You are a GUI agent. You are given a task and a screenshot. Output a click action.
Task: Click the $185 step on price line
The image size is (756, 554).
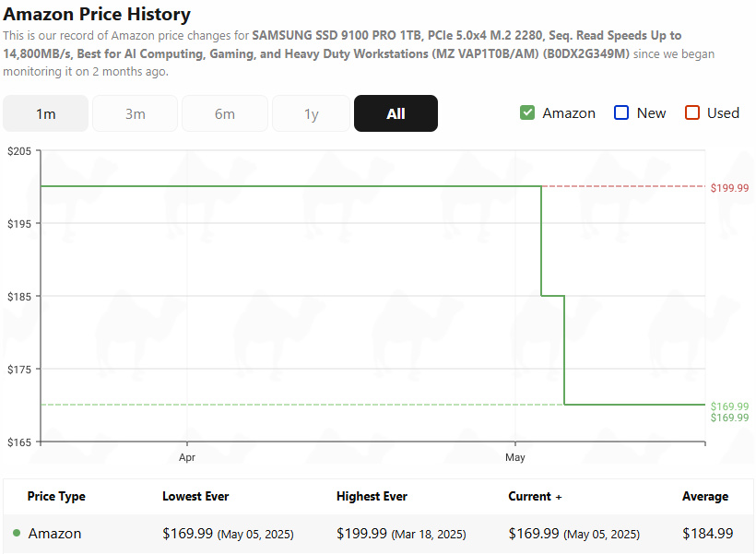click(552, 296)
